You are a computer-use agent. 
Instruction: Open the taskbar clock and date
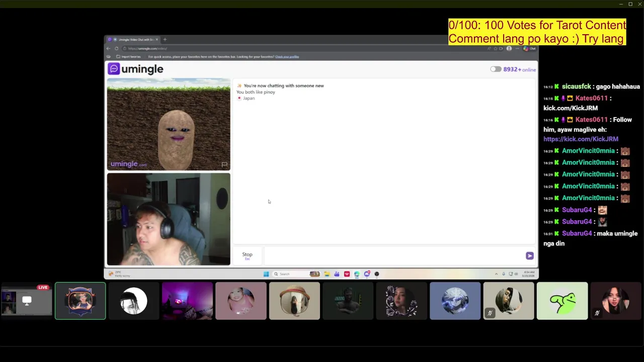(529, 274)
